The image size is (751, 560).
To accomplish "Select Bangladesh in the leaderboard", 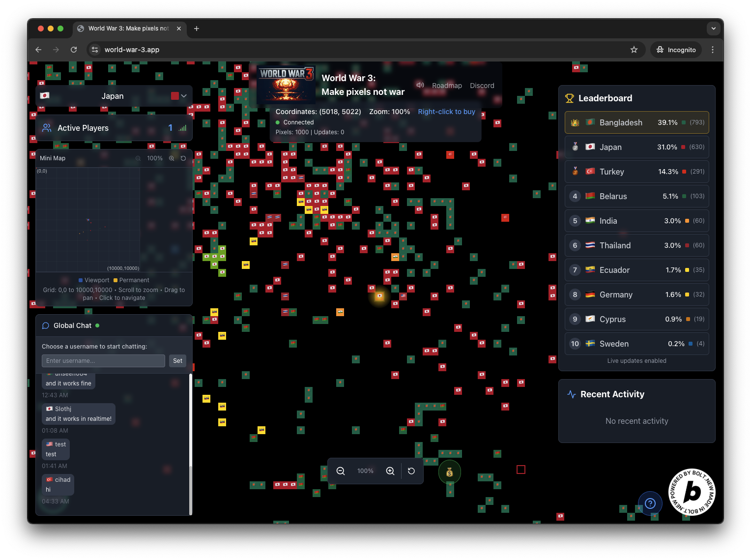I will tap(637, 122).
